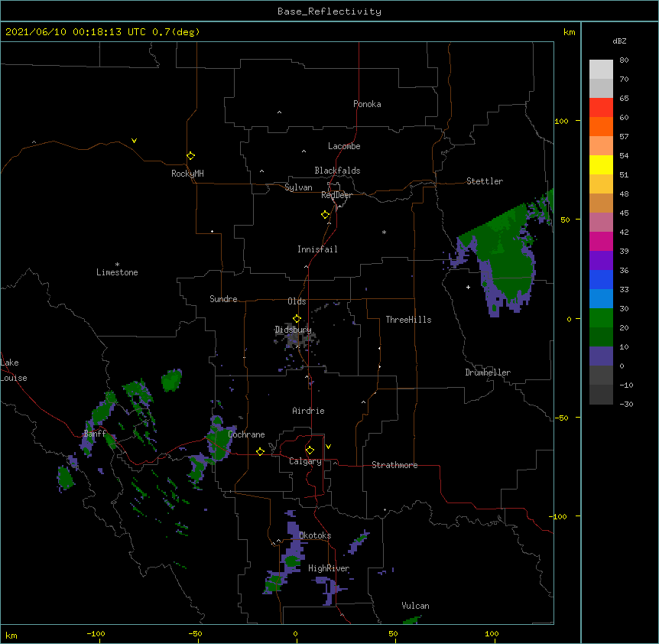The height and width of the screenshot is (644, 659).
Task: Click the Stettler city label
Action: click(x=485, y=181)
